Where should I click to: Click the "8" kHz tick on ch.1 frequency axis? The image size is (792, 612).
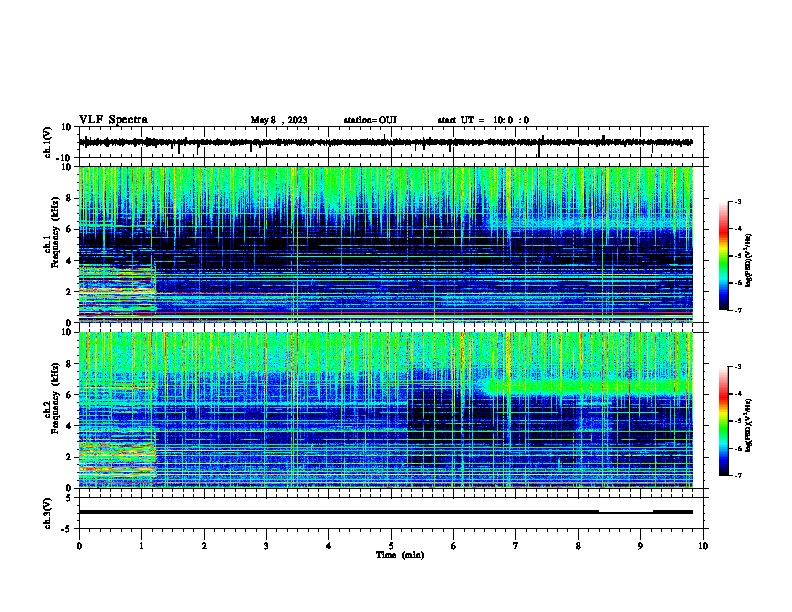tap(71, 198)
